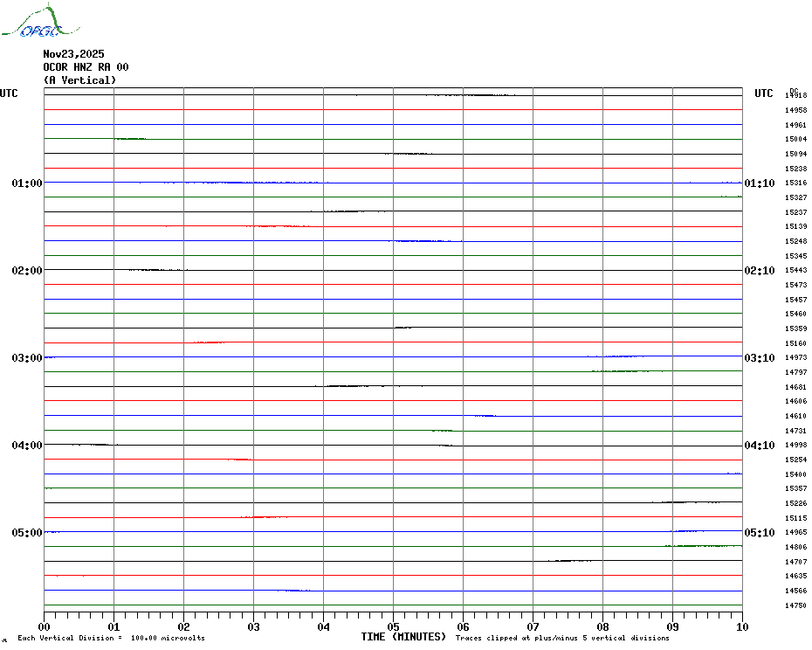The height and width of the screenshot is (650, 812).
Task: Click the DC offset value 15004
Action: [x=795, y=139]
